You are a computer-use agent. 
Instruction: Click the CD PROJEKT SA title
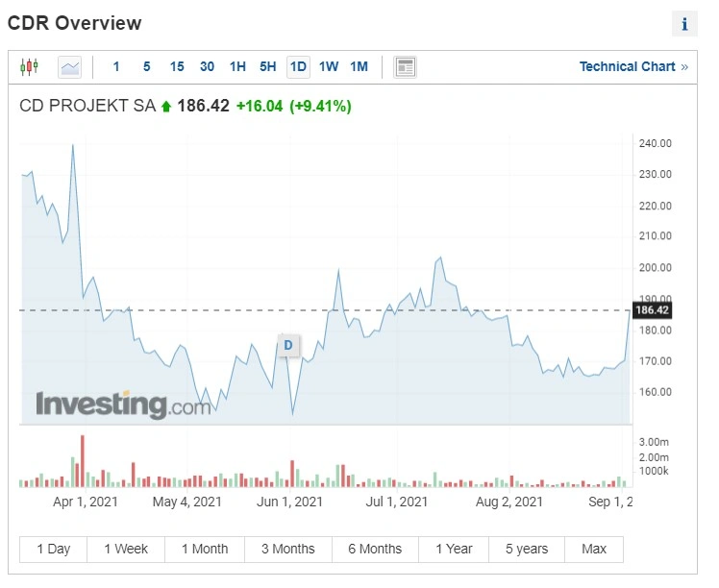pyautogui.click(x=87, y=106)
